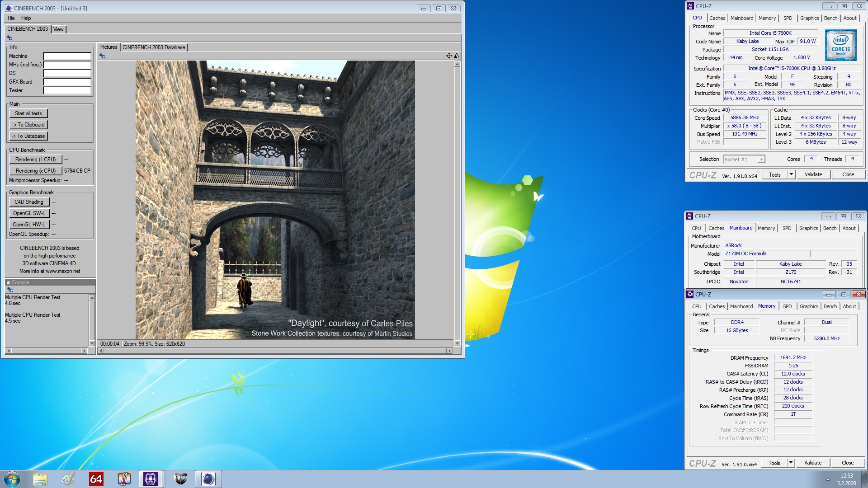The image size is (868, 488).
Task: Click the Intel Core i5 logo in CPU-Z
Action: pos(840,45)
